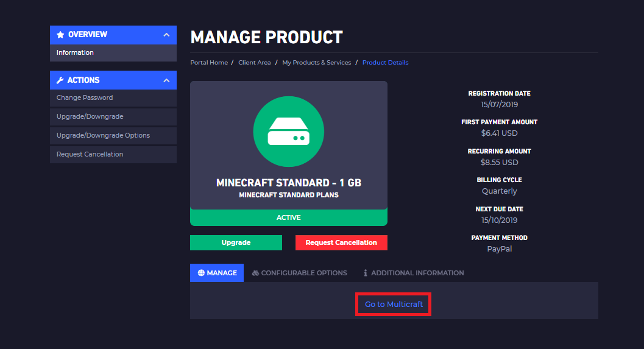The height and width of the screenshot is (349, 644).
Task: Click the info icon beside Additional Information
Action: [365, 273]
